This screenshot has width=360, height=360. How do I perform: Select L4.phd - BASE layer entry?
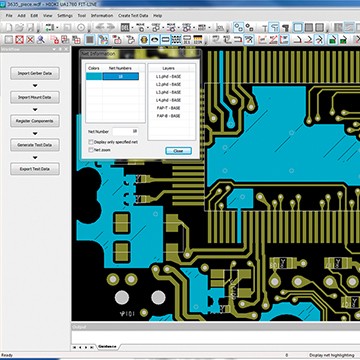168,100
